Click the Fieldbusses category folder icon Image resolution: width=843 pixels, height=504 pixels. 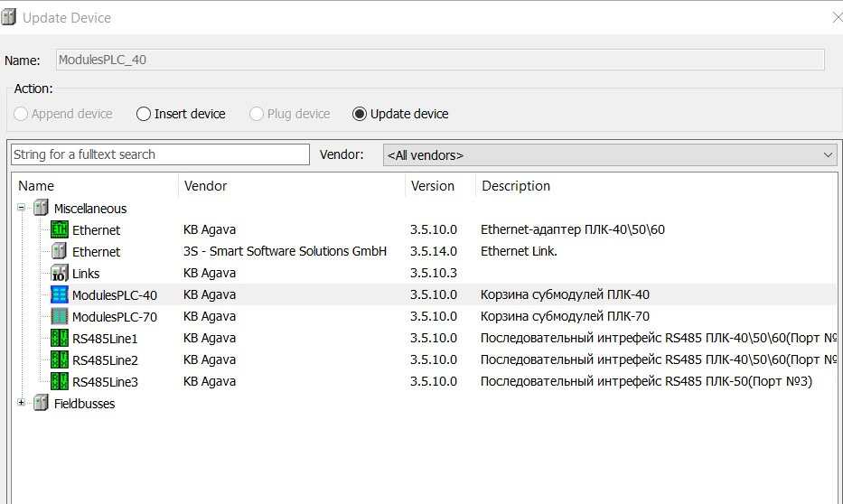(41, 403)
